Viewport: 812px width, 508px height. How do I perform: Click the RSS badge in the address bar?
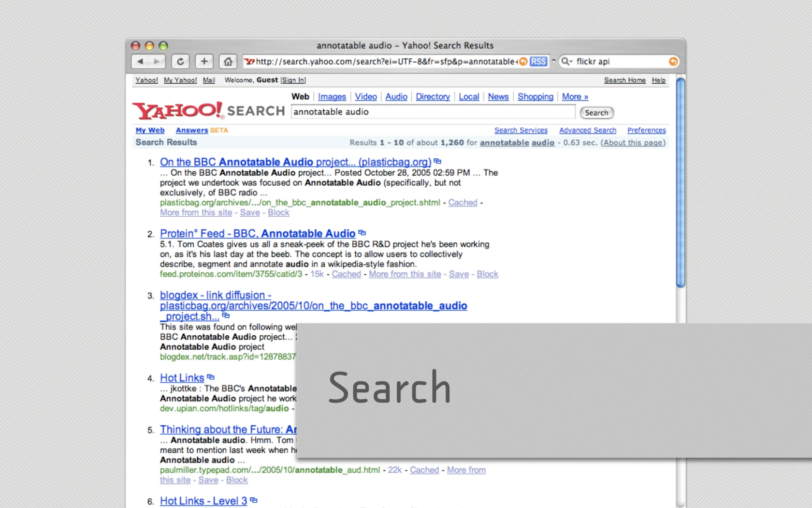(538, 61)
